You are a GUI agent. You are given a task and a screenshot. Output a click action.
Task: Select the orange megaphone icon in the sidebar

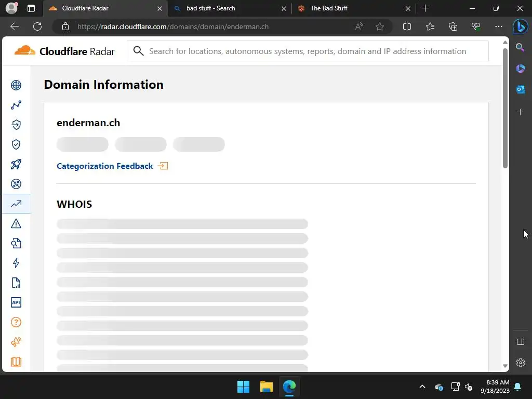16,342
